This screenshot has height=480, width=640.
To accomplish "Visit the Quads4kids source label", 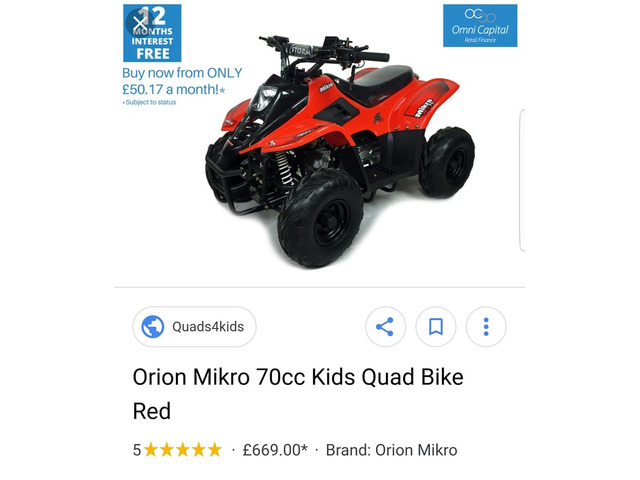I will 208,327.
